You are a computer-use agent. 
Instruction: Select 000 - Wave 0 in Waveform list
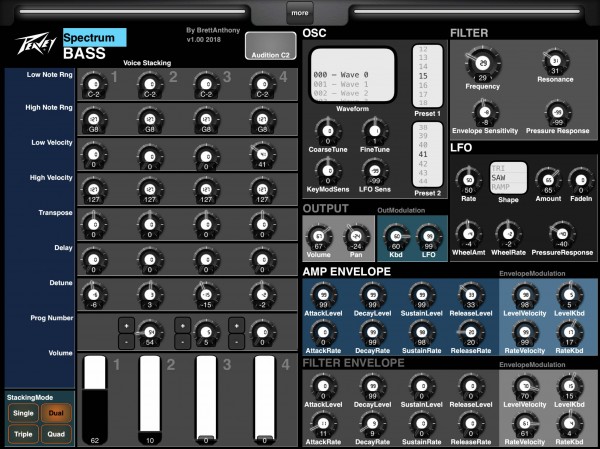coord(341,75)
